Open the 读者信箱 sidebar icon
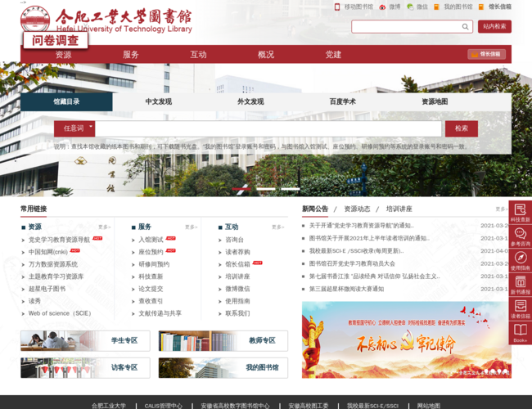 (520, 309)
